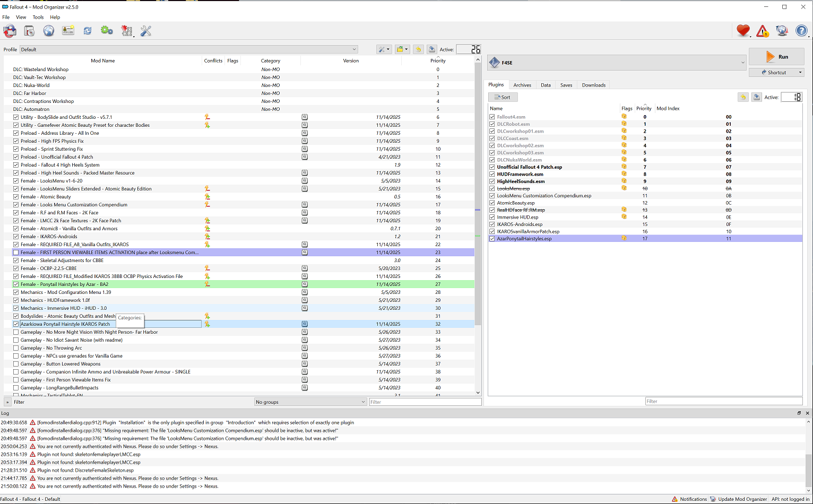Image resolution: width=813 pixels, height=504 pixels.
Task: Switch to the Saves tab
Action: pyautogui.click(x=566, y=85)
